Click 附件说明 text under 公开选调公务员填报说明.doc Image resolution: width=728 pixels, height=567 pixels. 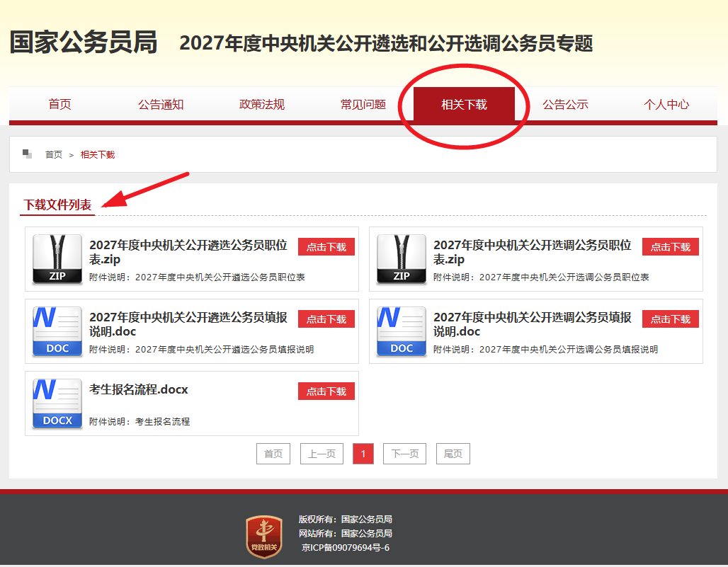(545, 350)
